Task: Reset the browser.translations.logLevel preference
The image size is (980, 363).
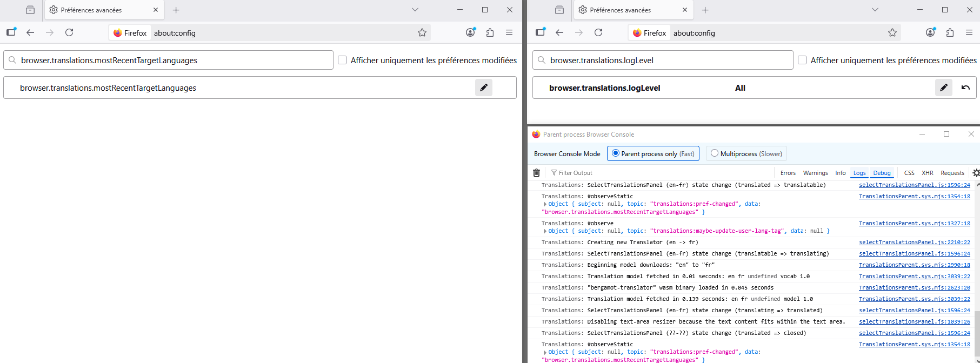Action: (x=965, y=88)
